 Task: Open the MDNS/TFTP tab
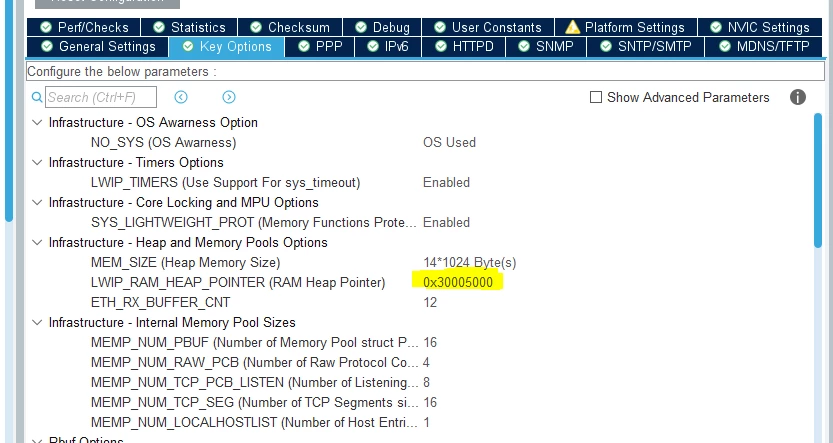[x=765, y=47]
